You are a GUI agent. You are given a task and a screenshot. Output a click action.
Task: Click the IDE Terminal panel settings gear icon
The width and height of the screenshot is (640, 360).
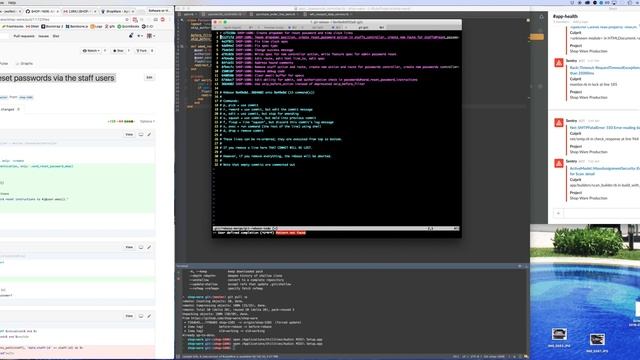pyautogui.click(x=520, y=266)
